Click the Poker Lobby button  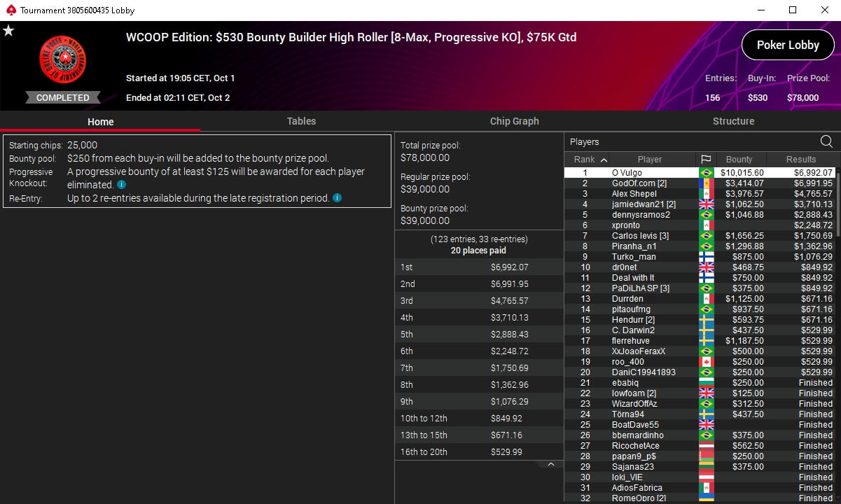(x=788, y=45)
